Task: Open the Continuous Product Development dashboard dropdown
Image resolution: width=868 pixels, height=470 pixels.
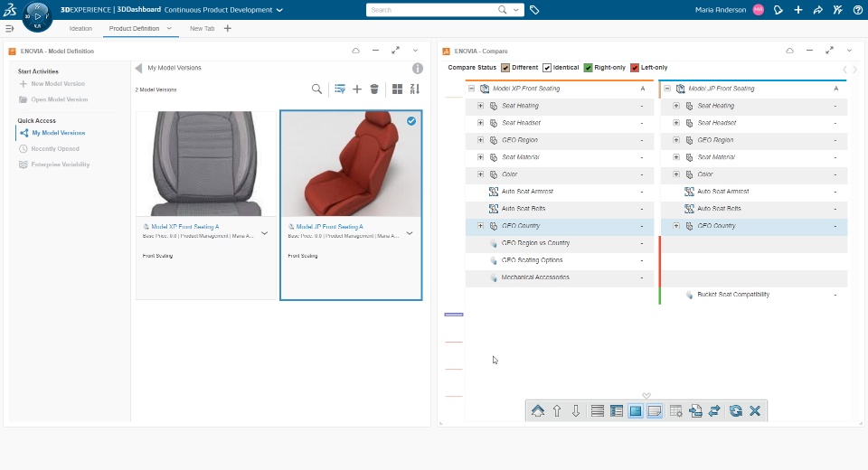Action: click(279, 10)
